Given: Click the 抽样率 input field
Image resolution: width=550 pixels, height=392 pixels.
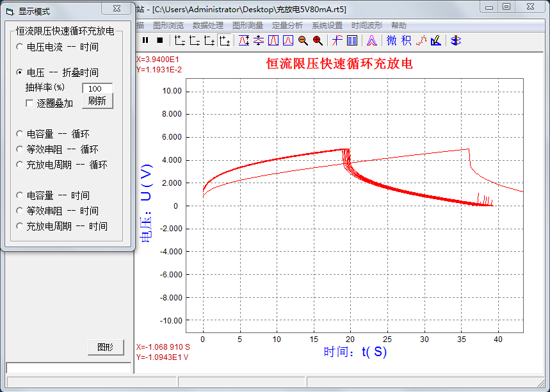Looking at the screenshot, I should (97, 88).
